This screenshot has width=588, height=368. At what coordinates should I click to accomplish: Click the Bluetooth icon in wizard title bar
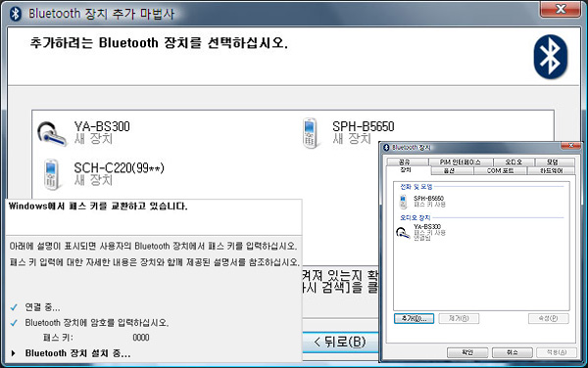[16, 14]
